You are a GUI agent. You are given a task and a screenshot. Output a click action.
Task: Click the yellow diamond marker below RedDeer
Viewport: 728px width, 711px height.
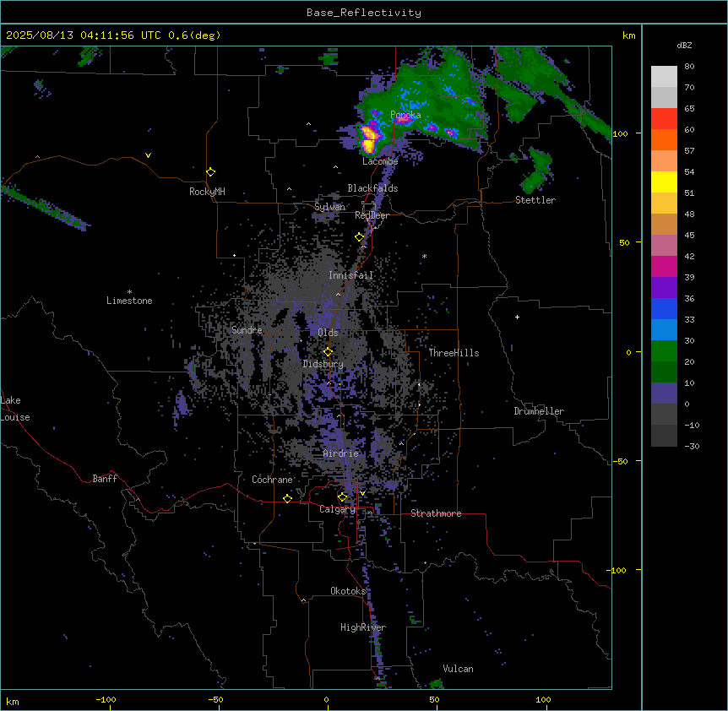click(x=359, y=237)
